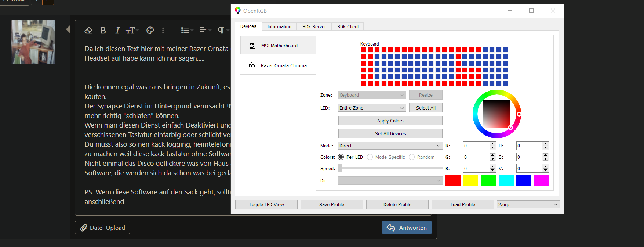
Task: Click the MSI Motherboard device icon
Action: coord(252,46)
